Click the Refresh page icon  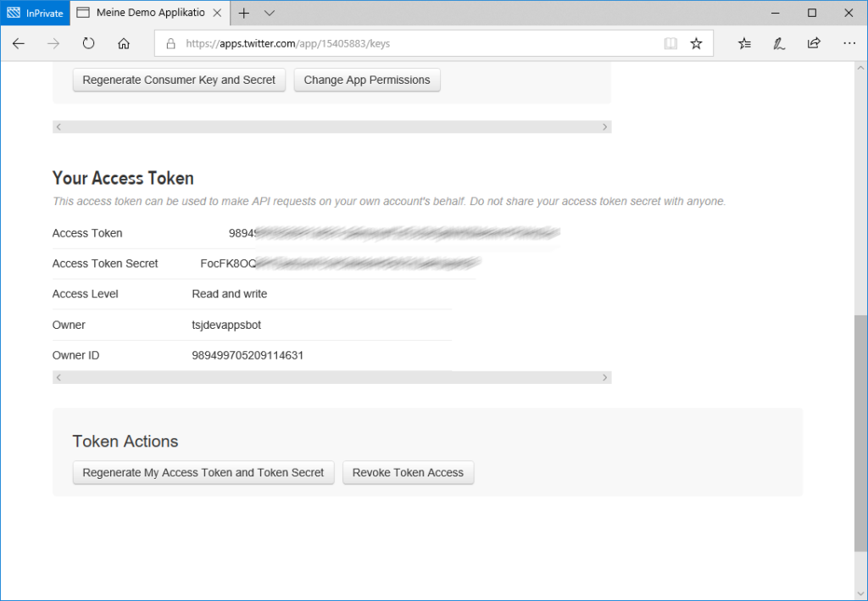pos(89,43)
